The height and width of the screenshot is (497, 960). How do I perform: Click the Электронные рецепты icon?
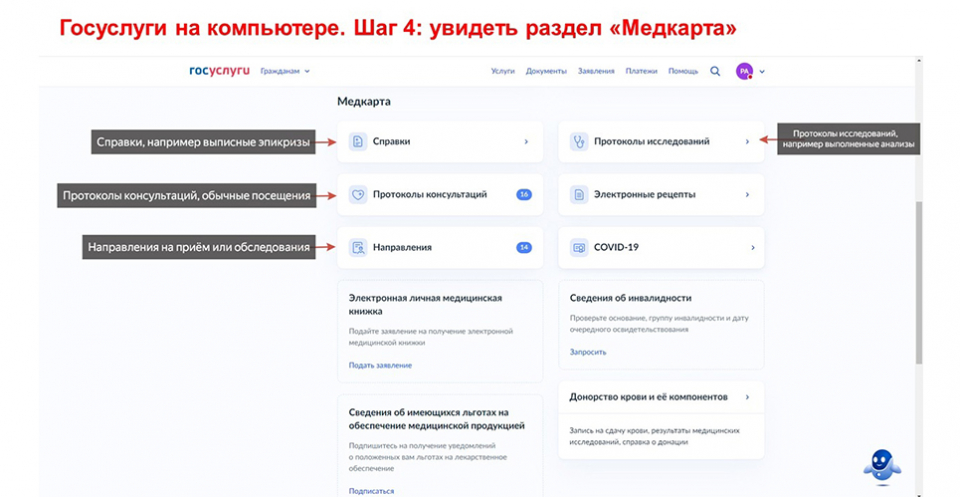pos(578,195)
